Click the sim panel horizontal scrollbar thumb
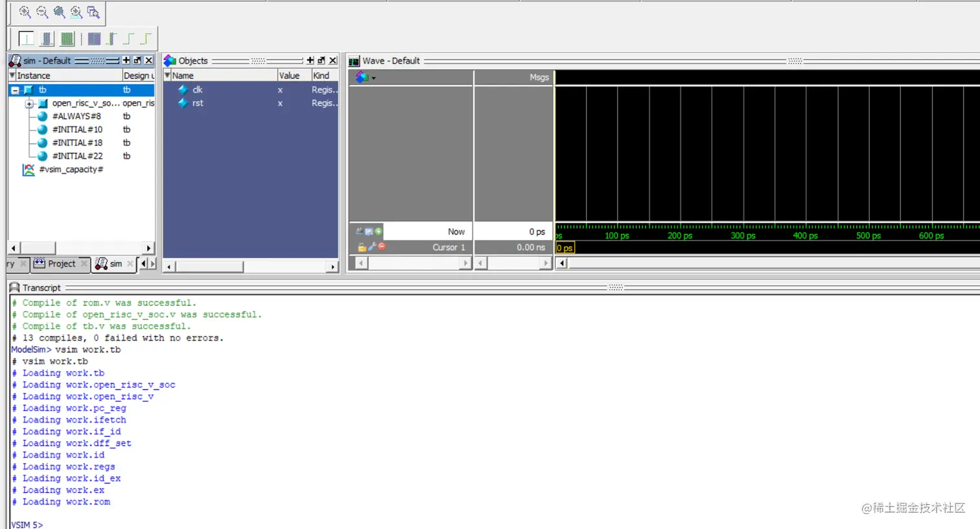Image resolution: width=980 pixels, height=529 pixels. tap(38, 248)
